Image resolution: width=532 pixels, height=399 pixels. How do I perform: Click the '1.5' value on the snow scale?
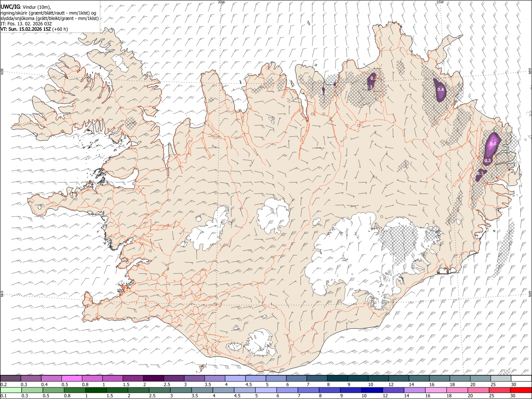point(126,384)
